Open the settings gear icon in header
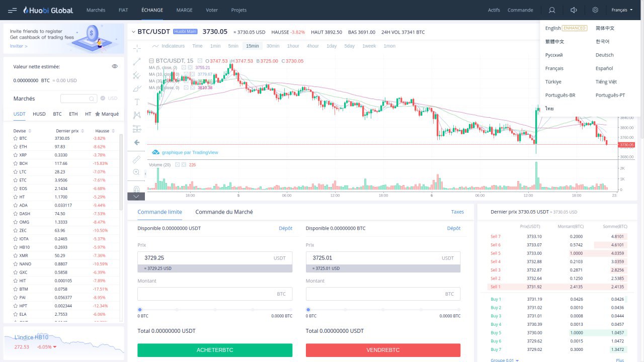The height and width of the screenshot is (362, 644). click(x=595, y=10)
